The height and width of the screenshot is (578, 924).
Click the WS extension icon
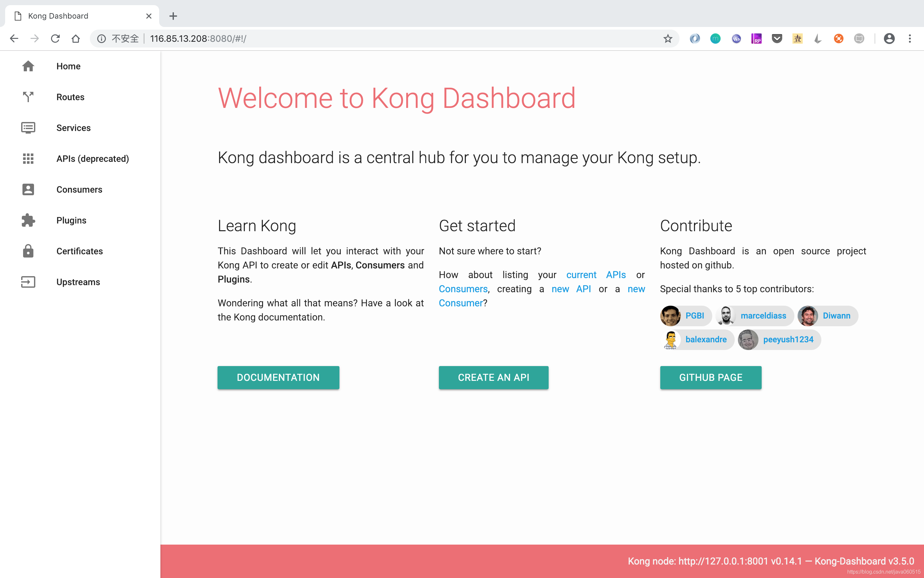pos(736,39)
